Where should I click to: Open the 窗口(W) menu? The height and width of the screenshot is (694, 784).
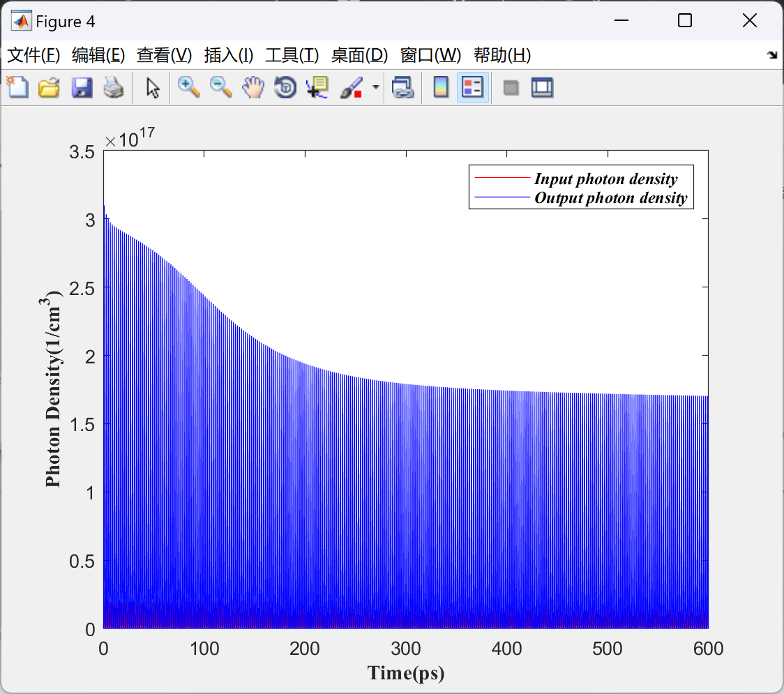pos(430,55)
